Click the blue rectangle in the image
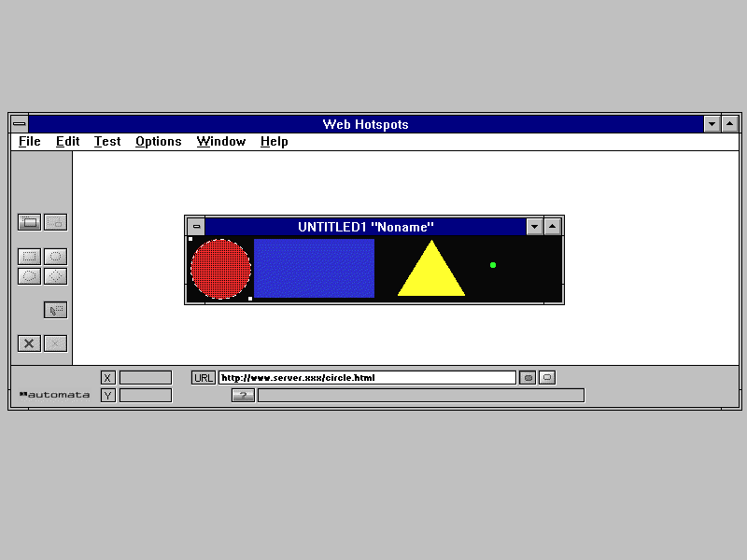This screenshot has width=747, height=560. (x=314, y=269)
